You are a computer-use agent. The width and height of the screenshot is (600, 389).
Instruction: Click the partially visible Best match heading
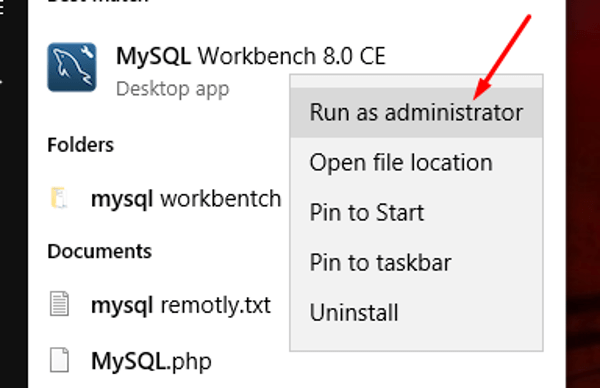pyautogui.click(x=98, y=2)
